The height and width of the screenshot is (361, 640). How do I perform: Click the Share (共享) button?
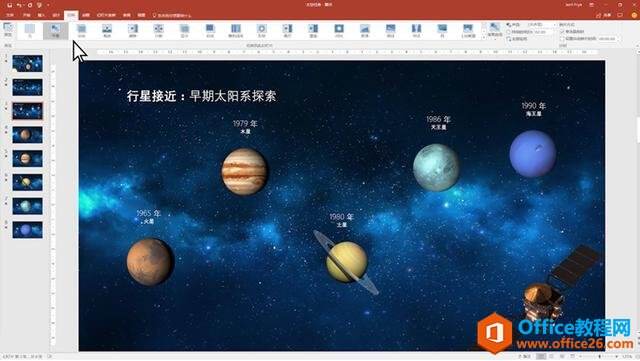604,15
